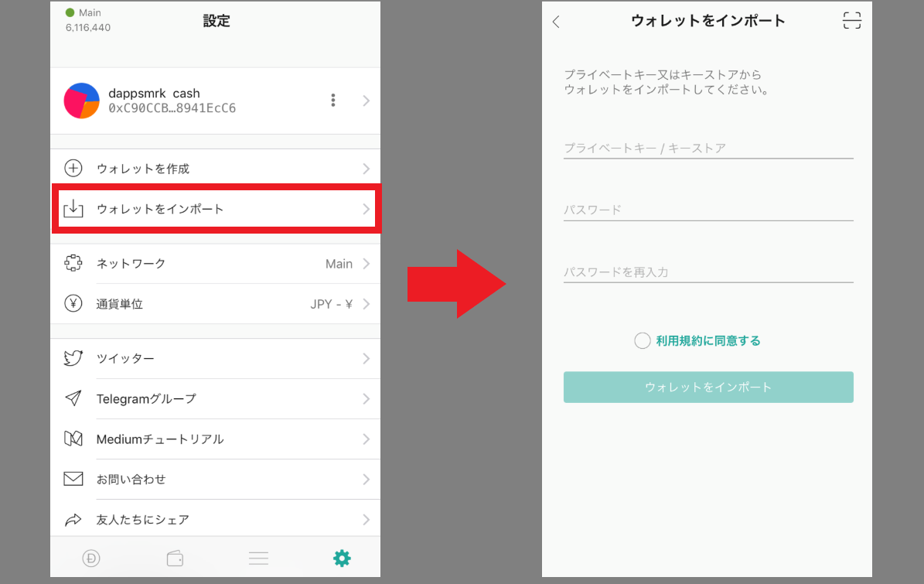Tap the Twitter bird icon

pyautogui.click(x=73, y=357)
